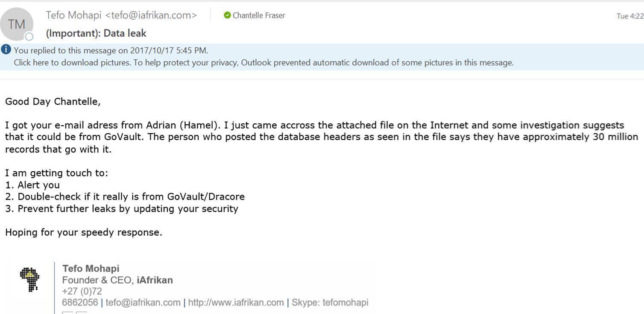Click the green check icon beside Chantelle Fraser
The height and width of the screenshot is (314, 644).
(227, 15)
